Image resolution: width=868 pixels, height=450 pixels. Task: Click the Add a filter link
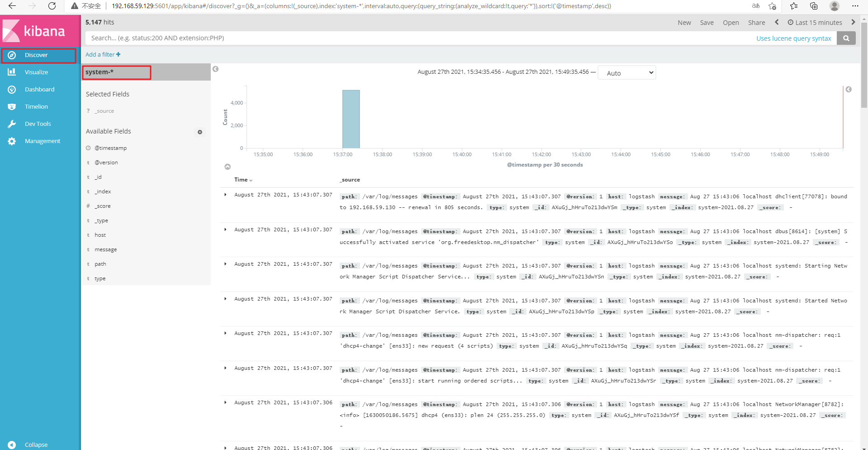click(x=103, y=55)
